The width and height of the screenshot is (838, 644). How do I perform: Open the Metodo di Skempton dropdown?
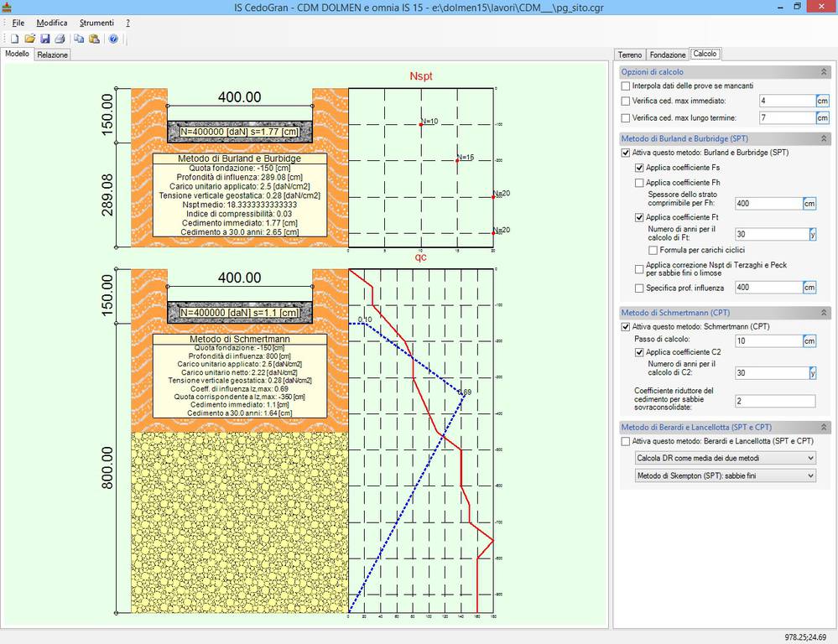725,475
